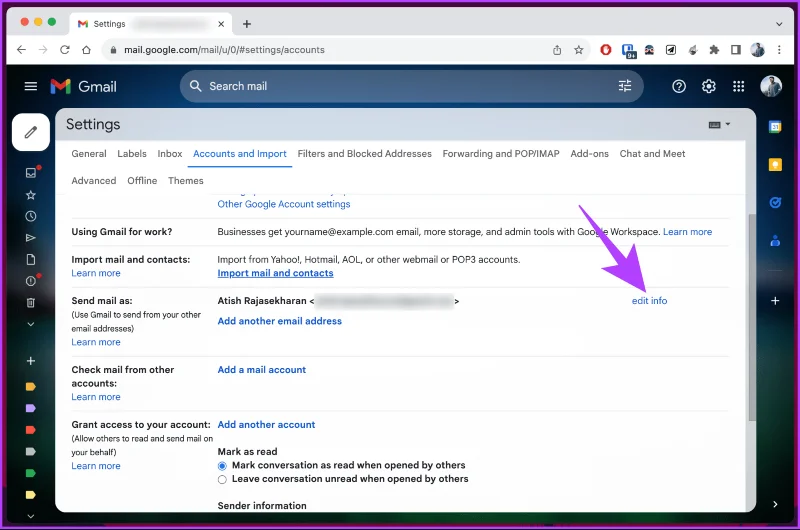Select Leave conversation unread radio
This screenshot has height=530, width=800.
[222, 479]
